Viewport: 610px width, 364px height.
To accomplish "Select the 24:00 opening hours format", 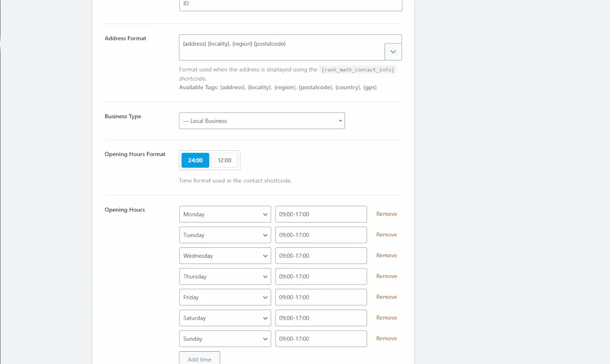I will pos(195,160).
